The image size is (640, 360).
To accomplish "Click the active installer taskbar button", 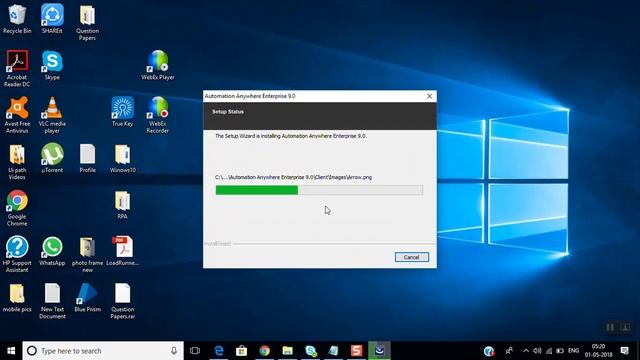I will point(380,351).
